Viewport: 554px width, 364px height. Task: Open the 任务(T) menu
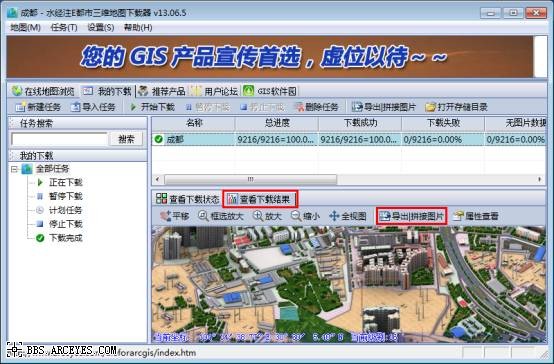pos(64,28)
